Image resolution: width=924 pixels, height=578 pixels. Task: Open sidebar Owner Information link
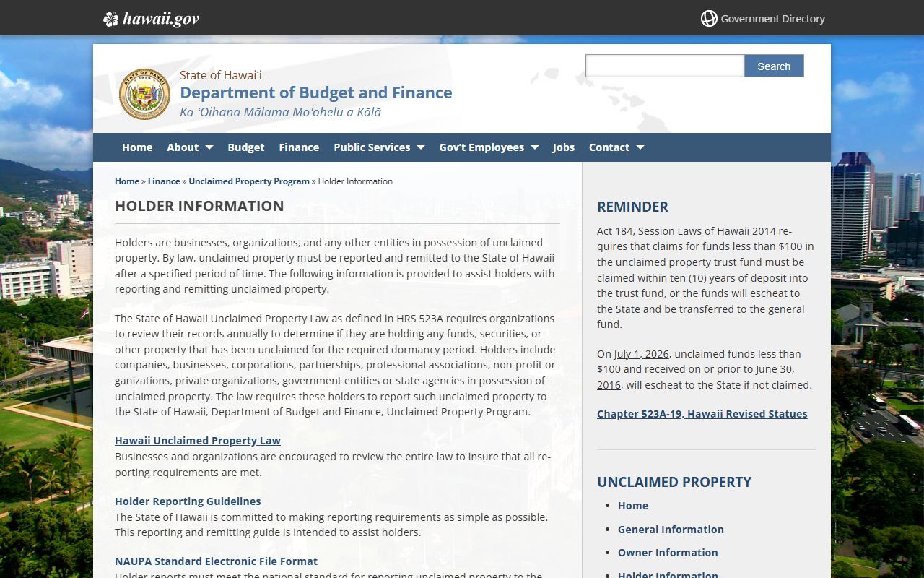point(668,553)
